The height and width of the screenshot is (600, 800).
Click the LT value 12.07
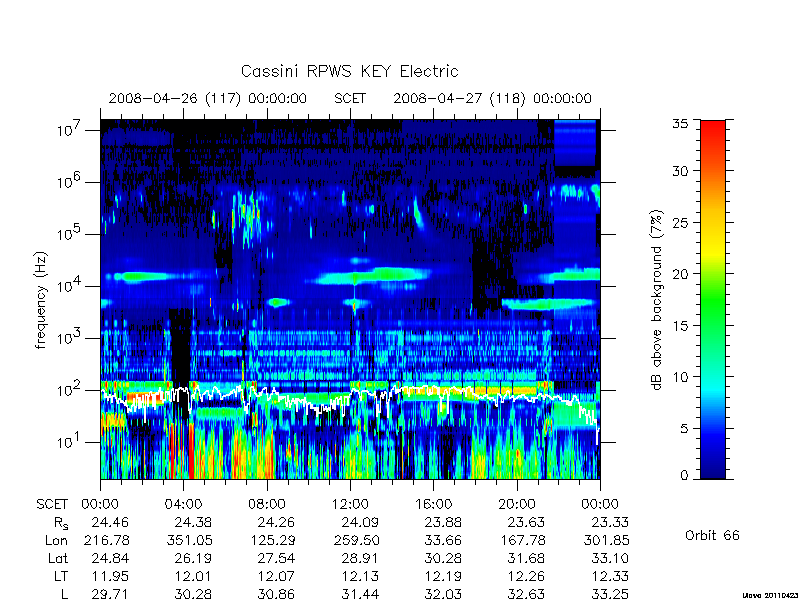pos(276,577)
